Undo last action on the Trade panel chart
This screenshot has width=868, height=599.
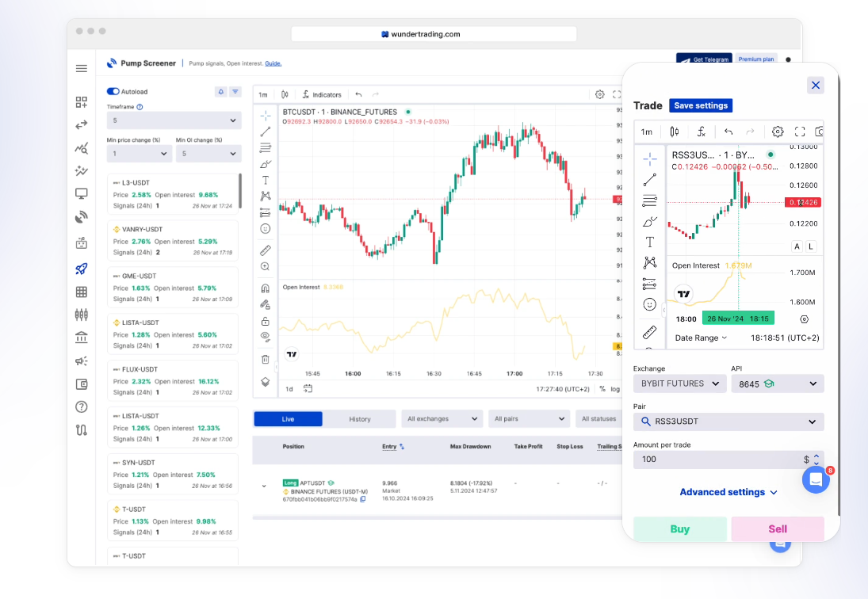(x=728, y=132)
